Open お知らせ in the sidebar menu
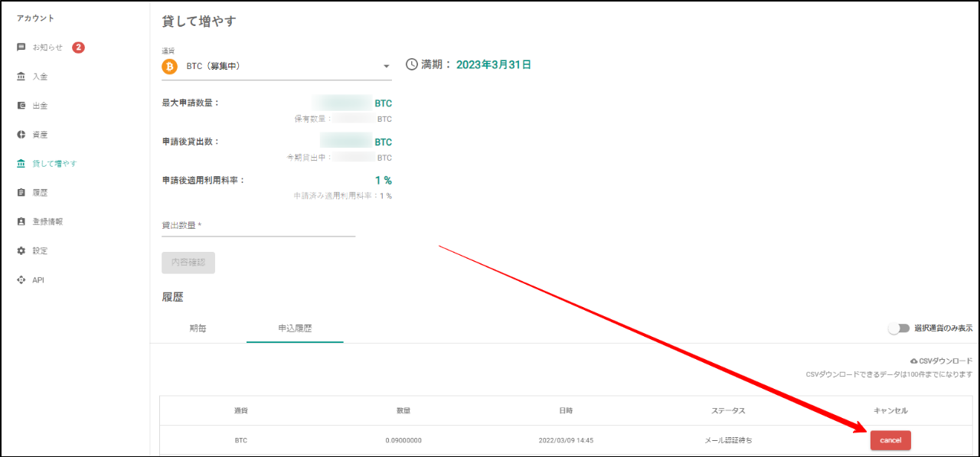The image size is (980, 457). (47, 47)
